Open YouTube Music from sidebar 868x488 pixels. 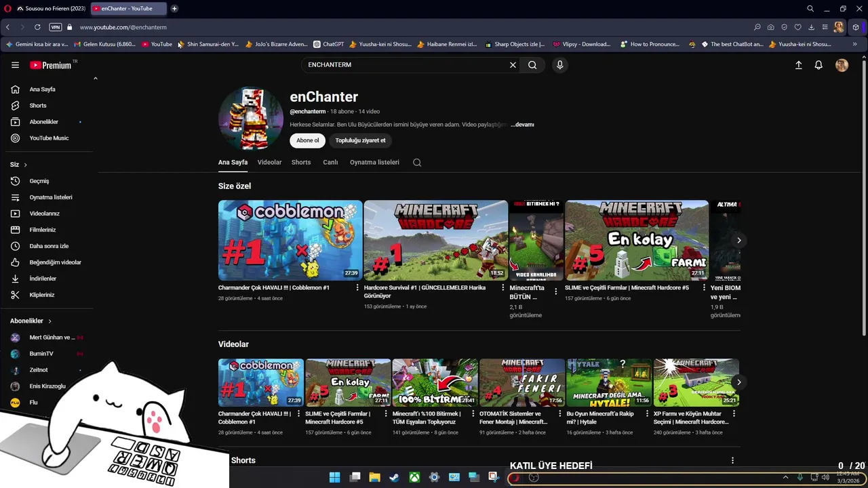49,138
